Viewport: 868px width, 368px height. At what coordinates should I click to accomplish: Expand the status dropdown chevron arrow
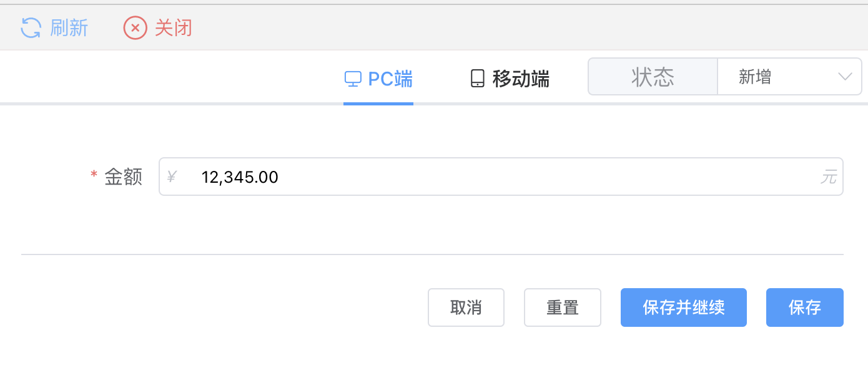pos(845,77)
